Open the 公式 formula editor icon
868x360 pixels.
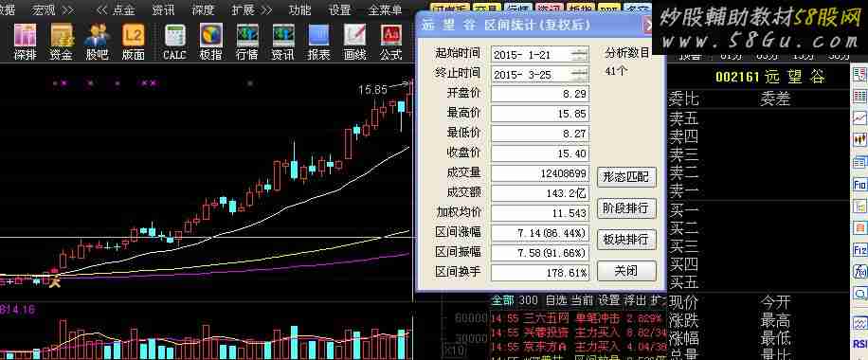pyautogui.click(x=390, y=42)
